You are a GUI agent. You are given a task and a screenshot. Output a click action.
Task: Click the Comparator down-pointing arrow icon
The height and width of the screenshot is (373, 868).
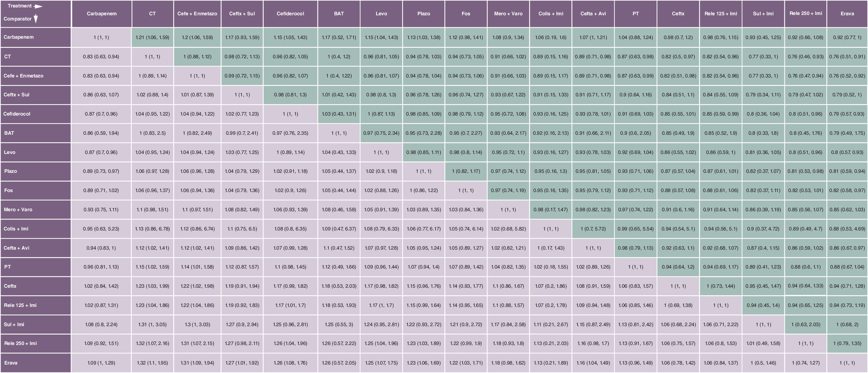[x=36, y=19]
